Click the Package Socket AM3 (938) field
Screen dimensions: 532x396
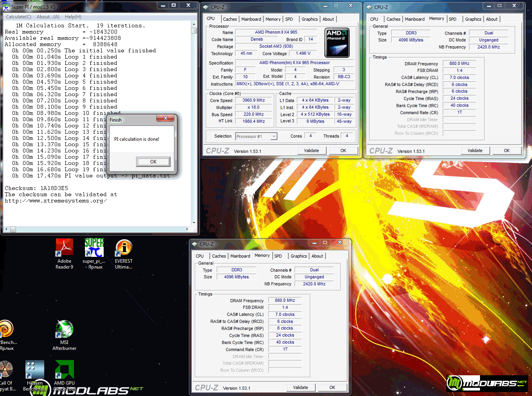[x=276, y=47]
